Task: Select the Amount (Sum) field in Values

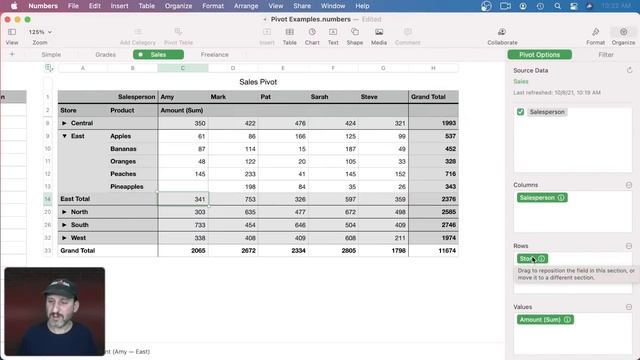Action: coord(545,320)
